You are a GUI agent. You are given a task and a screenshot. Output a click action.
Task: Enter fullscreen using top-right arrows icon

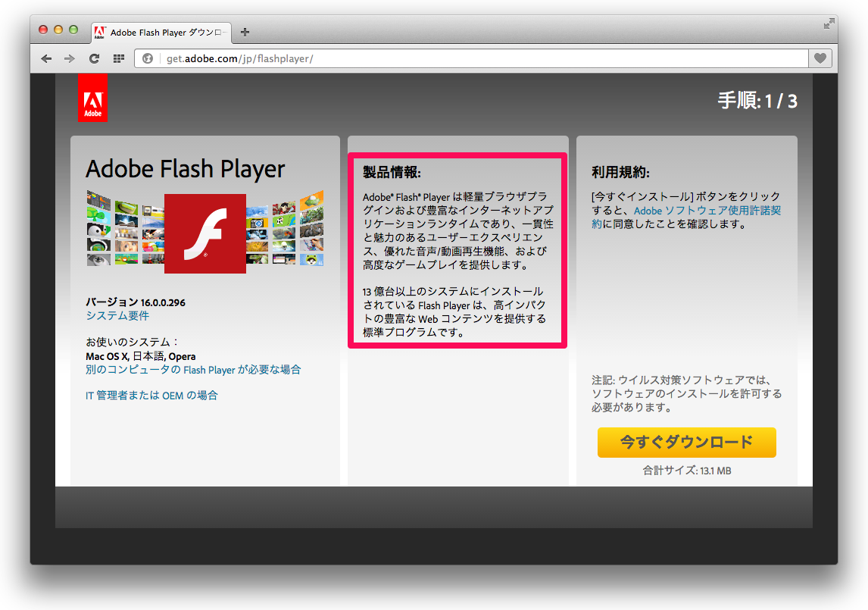(829, 23)
